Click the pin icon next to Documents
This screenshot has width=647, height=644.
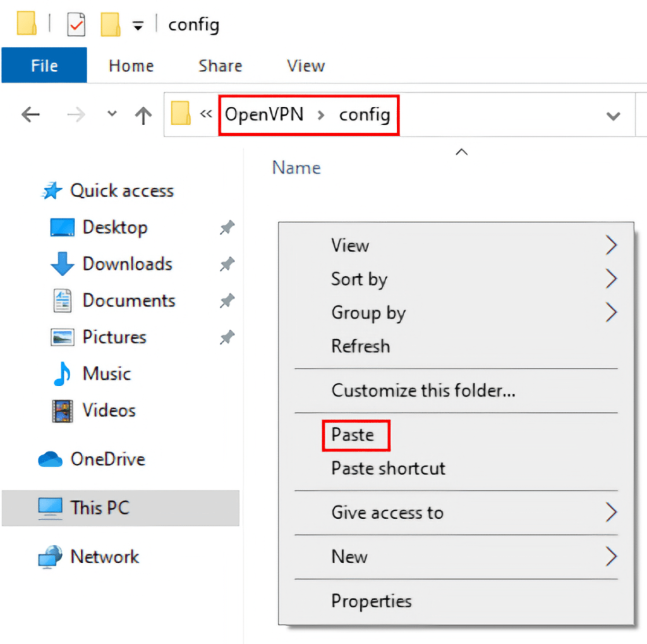coord(227,301)
